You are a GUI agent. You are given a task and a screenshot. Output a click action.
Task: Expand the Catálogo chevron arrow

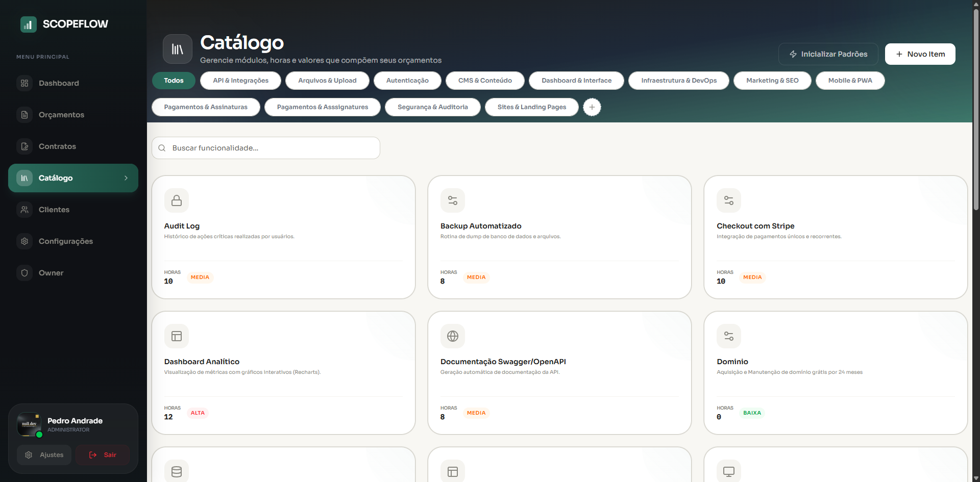click(126, 178)
